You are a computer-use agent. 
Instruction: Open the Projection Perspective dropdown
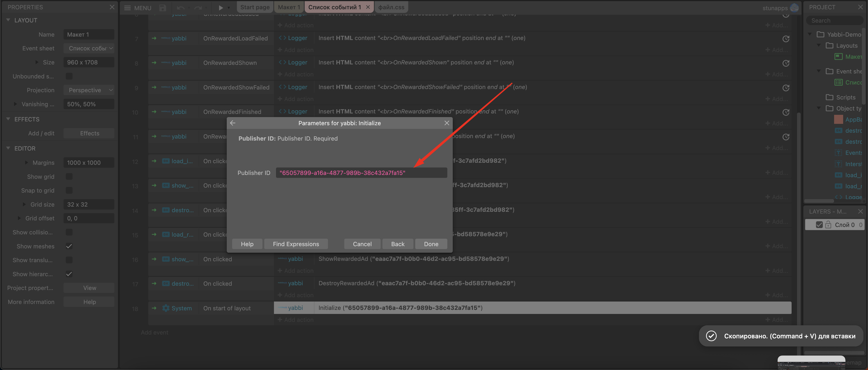pyautogui.click(x=89, y=90)
